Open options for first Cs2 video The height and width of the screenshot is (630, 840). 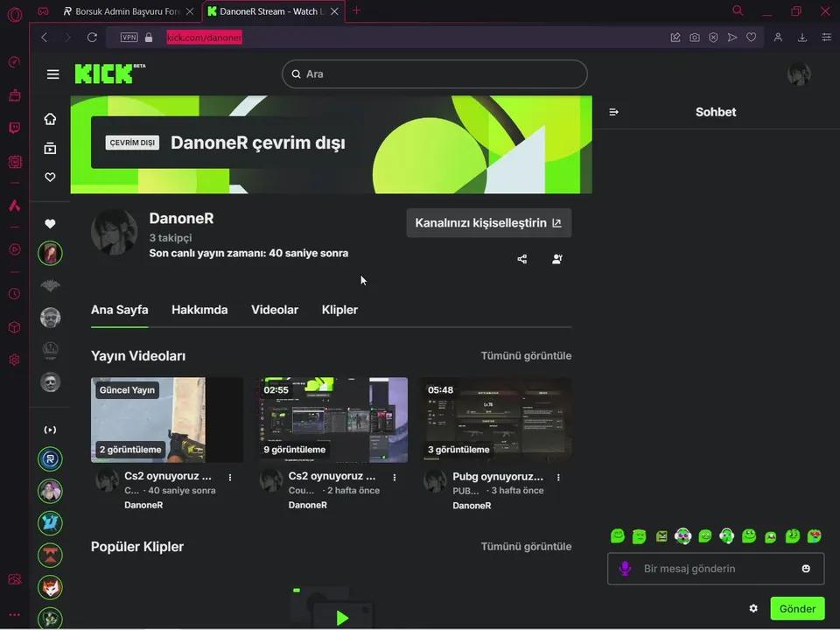click(x=230, y=478)
